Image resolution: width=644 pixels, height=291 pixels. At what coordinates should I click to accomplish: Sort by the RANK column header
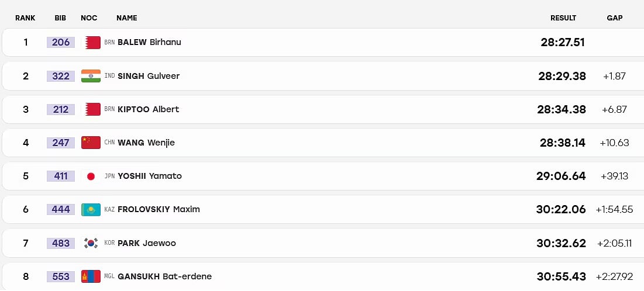pyautogui.click(x=26, y=18)
